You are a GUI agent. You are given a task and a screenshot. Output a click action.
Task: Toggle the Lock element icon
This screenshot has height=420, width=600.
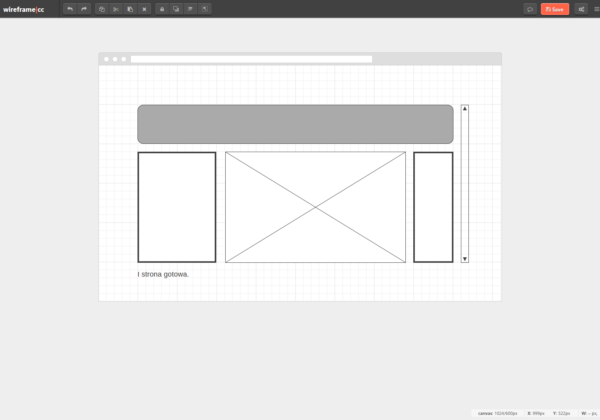tap(162, 9)
